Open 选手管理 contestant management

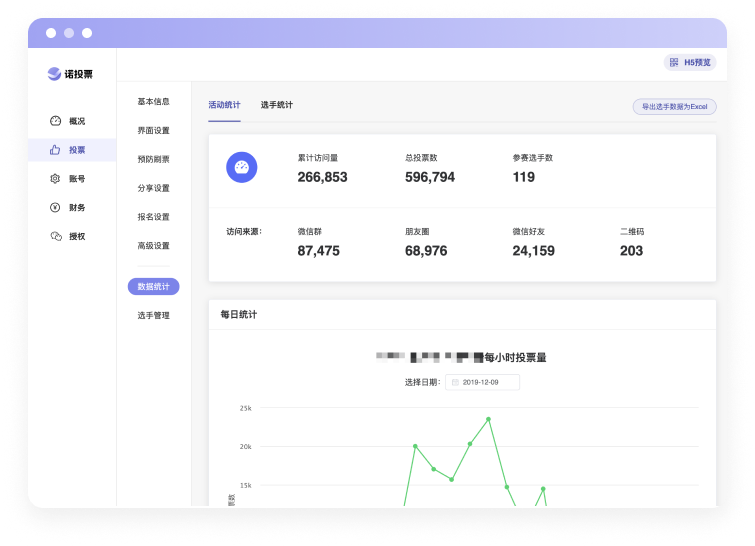153,315
